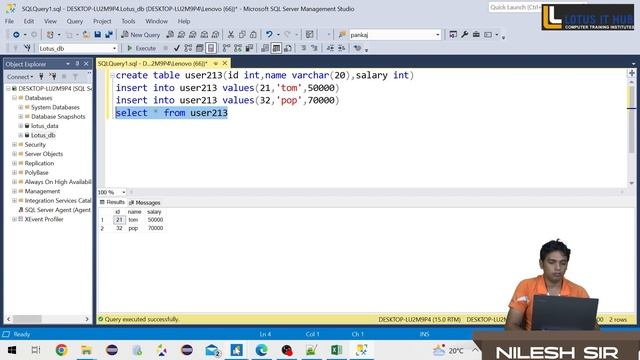Click the Toolbox icon in toolbar
The height and width of the screenshot is (360, 640).
point(476,35)
